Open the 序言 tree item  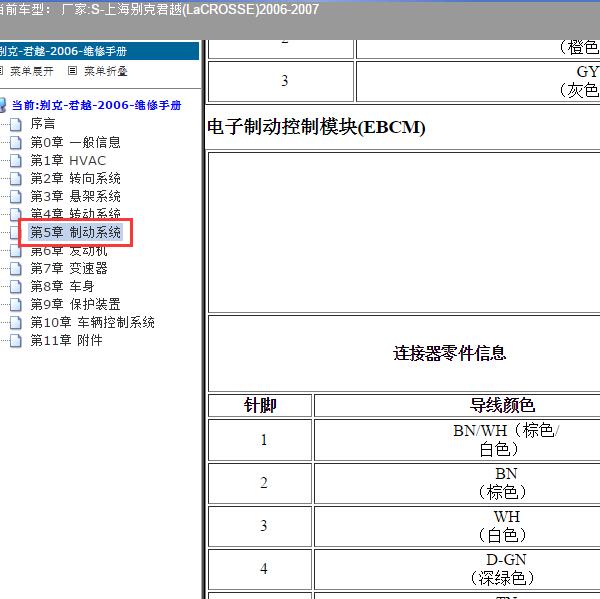42,124
